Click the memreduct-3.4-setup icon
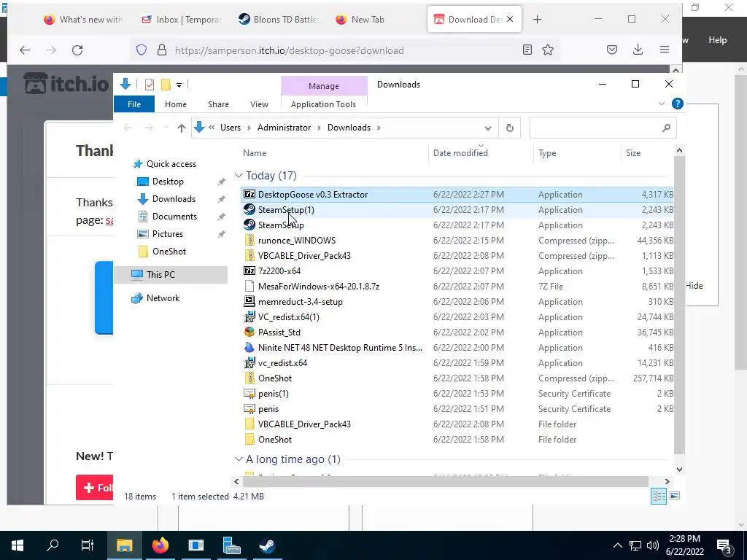This screenshot has height=560, width=747. pos(249,301)
